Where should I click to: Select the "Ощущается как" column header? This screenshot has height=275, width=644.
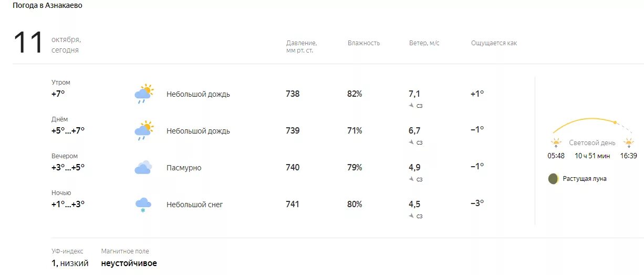[494, 43]
